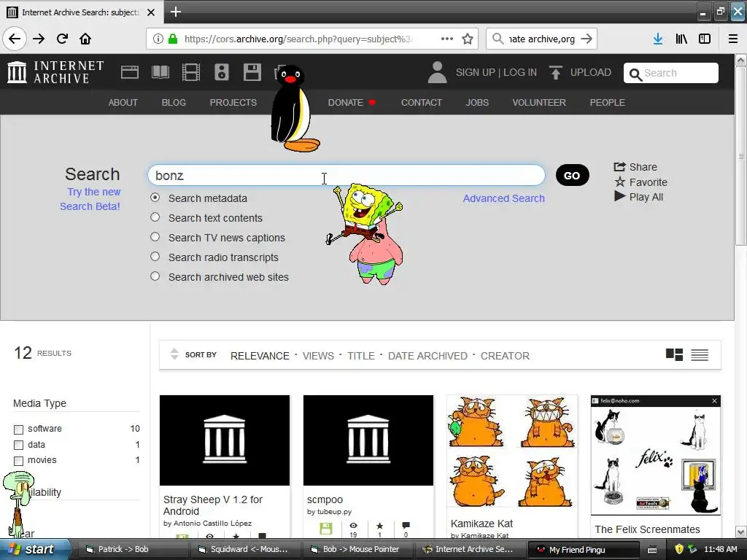Click the user avatar icon

pyautogui.click(x=437, y=72)
